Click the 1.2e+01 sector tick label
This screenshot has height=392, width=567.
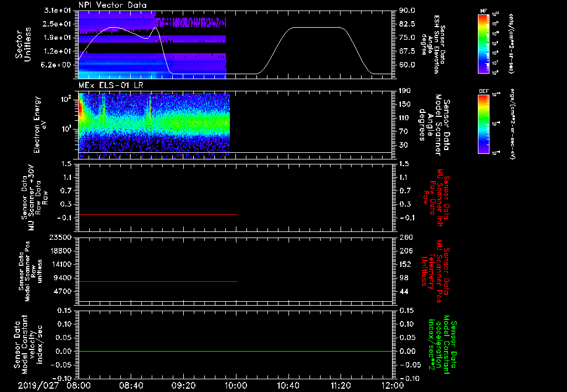click(x=58, y=51)
